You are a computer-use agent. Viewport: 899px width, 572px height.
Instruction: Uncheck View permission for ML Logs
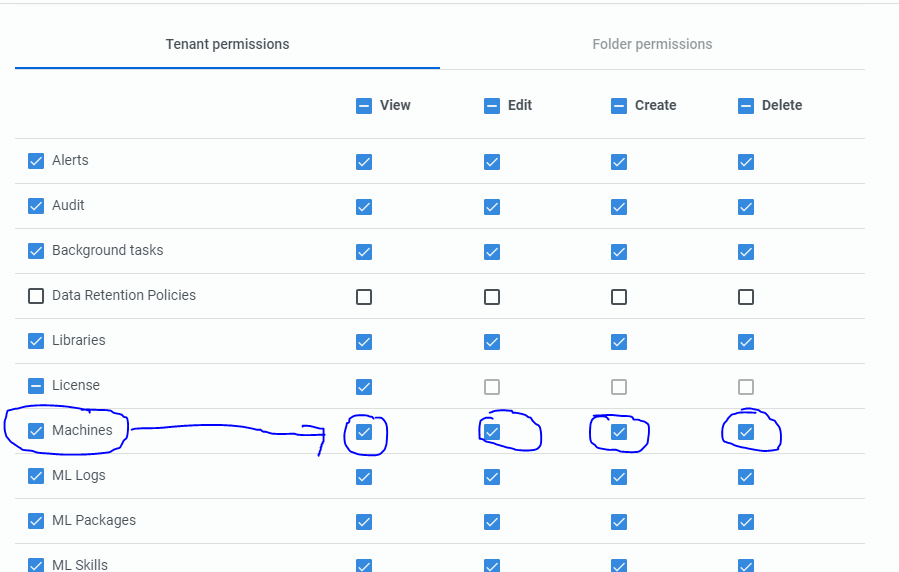coord(364,477)
